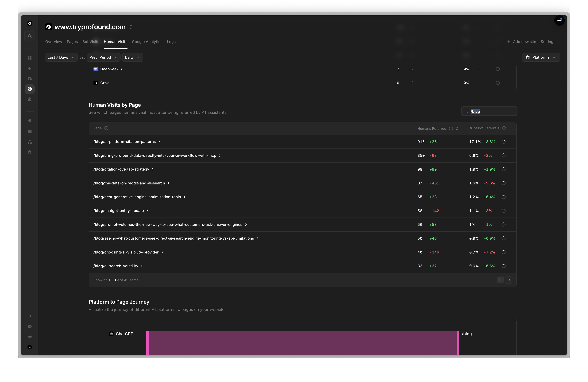The height and width of the screenshot is (382, 588).
Task: Click the megaphone icon in sidebar
Action: coord(30,337)
